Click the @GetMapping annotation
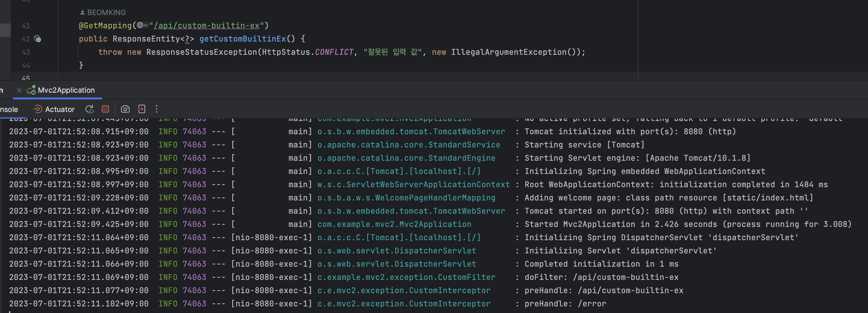Image resolution: width=868 pixels, height=313 pixels. [x=105, y=26]
